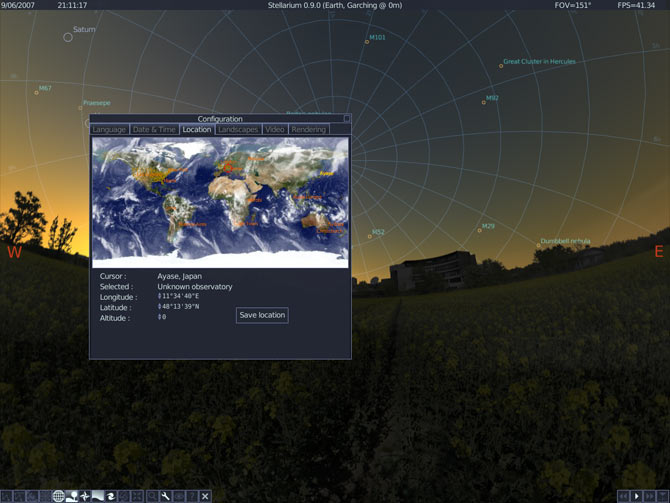Click the configuration wrench icon
This screenshot has height=503, width=670.
tap(165, 496)
